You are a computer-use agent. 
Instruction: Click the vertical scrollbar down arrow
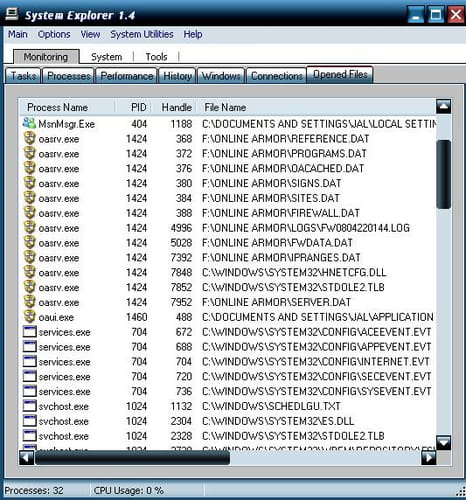[443, 443]
